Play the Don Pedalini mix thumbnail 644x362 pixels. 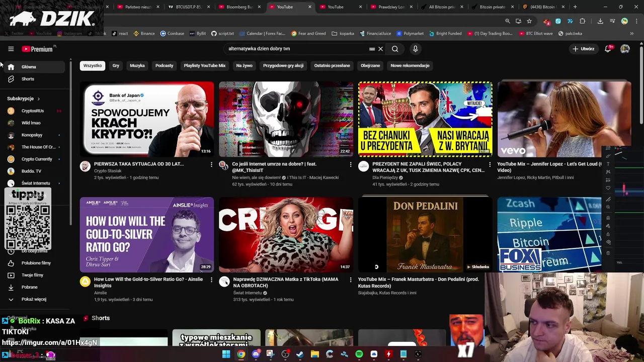(x=425, y=234)
